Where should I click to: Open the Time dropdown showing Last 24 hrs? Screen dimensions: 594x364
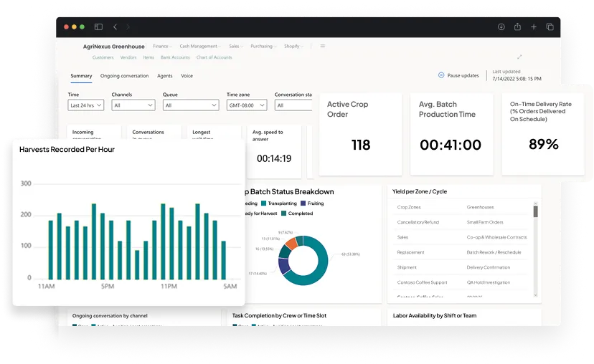point(86,105)
